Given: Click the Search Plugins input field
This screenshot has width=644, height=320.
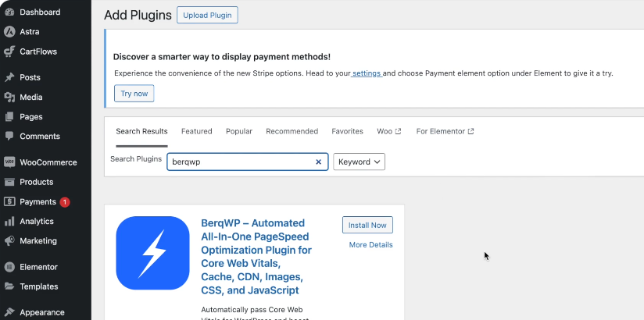Looking at the screenshot, I should pos(247,162).
